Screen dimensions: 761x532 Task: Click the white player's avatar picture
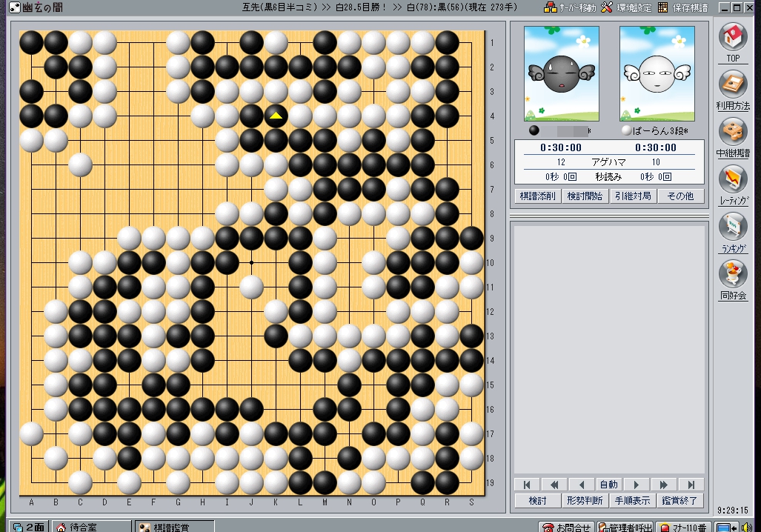pos(657,73)
